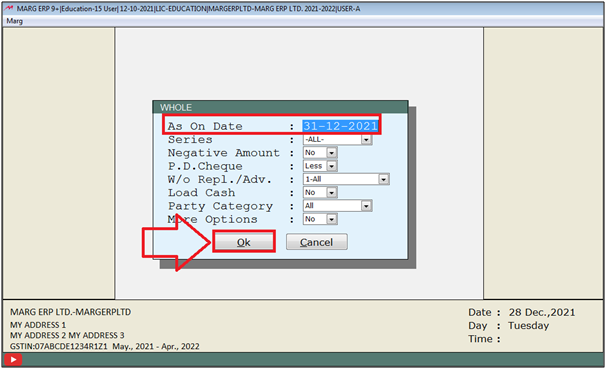Viewport: 607px width, 369px height.
Task: Click the Marg ERP logo in title bar
Action: (9, 8)
